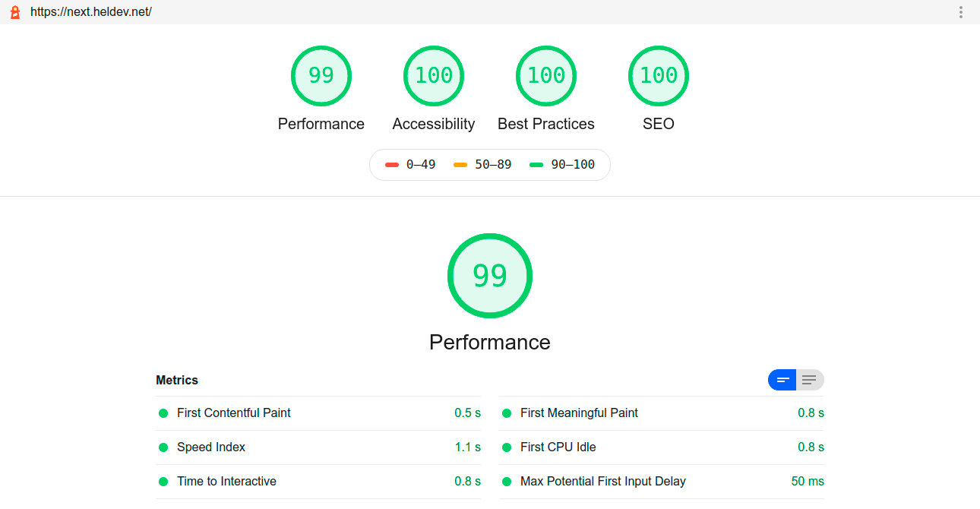Click the First CPU Idle metric row
The height and width of the screenshot is (509, 980).
558,447
